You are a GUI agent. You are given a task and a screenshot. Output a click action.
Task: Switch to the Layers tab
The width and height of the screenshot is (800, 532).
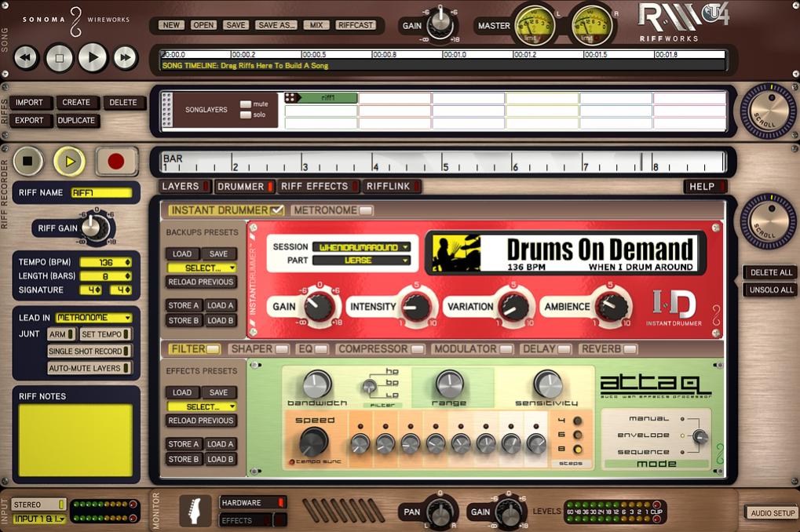tap(184, 186)
